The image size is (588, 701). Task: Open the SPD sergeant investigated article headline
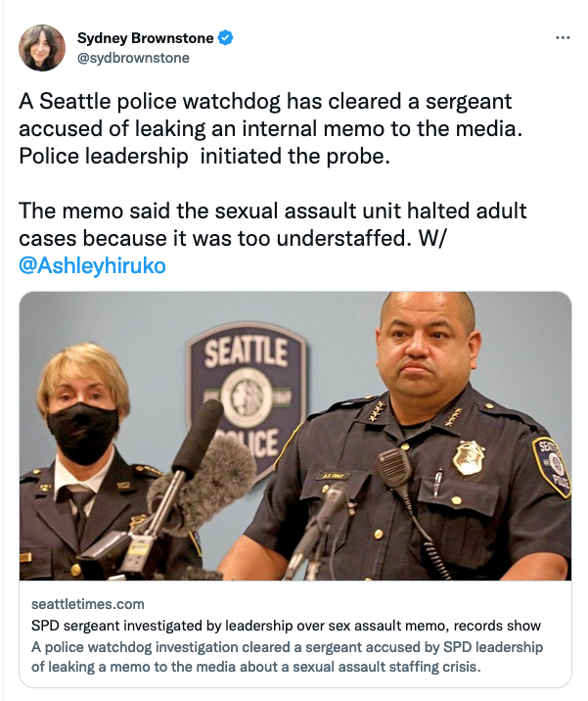coord(286,626)
